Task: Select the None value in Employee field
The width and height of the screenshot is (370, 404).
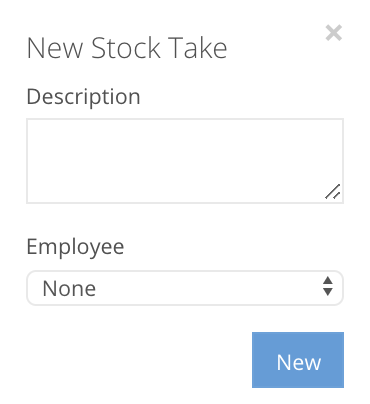Action: tap(69, 288)
